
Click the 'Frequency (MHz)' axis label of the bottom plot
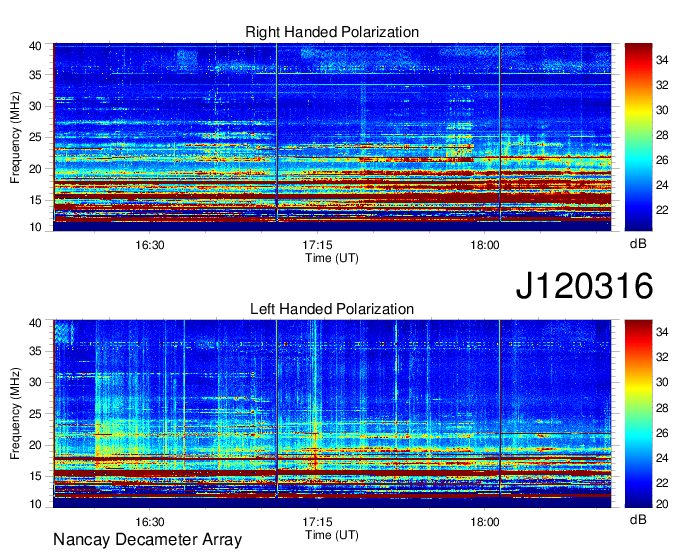[x=16, y=414]
